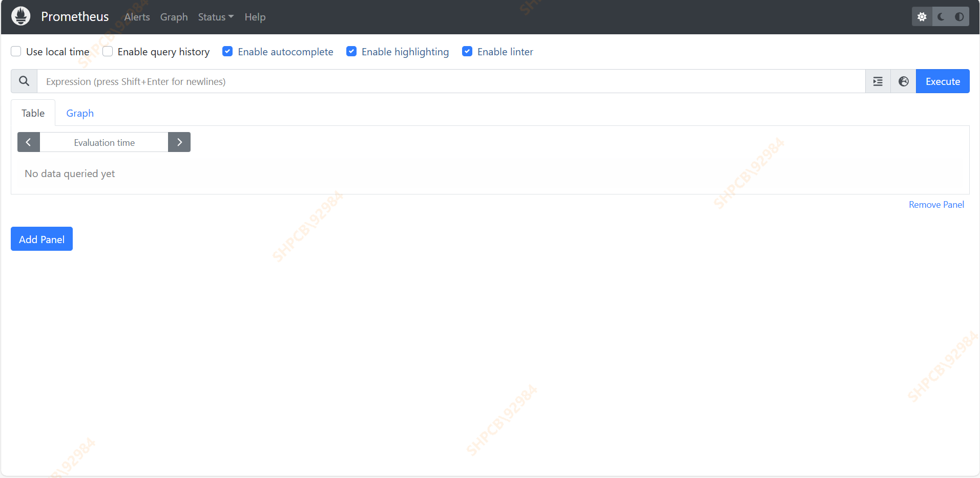
Task: Click the "No data queried yet" message
Action: coord(70,173)
